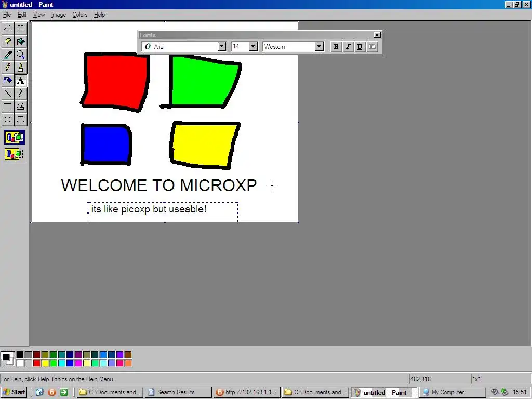
Task: Choose the Line tool
Action: pos(8,94)
